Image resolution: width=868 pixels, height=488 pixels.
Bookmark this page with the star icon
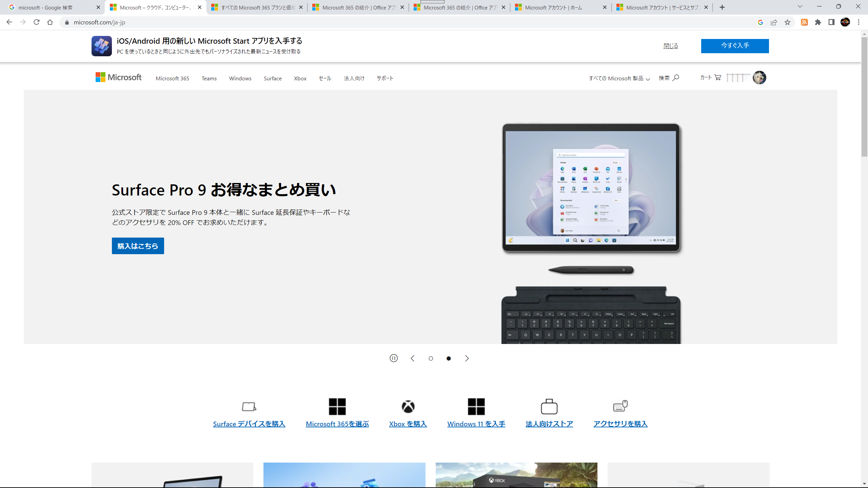tap(787, 22)
